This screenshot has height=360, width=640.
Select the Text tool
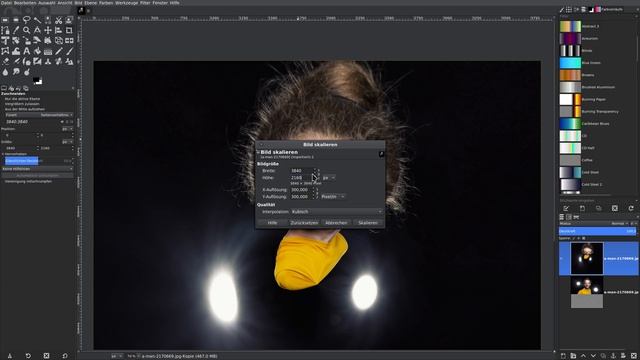[x=27, y=51]
